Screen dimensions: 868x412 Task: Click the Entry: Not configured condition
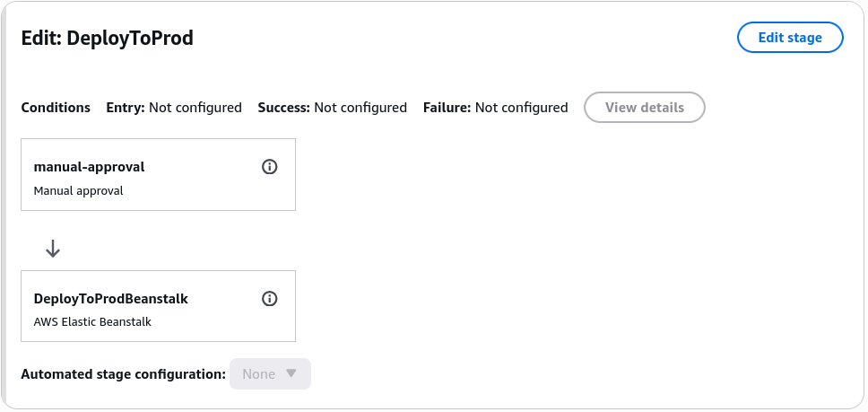point(174,108)
